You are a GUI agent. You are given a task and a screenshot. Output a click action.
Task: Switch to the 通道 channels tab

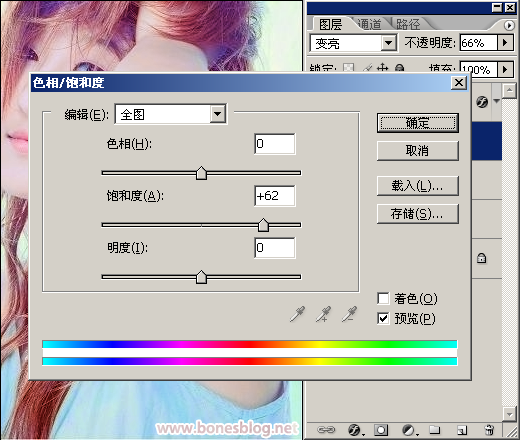click(369, 24)
